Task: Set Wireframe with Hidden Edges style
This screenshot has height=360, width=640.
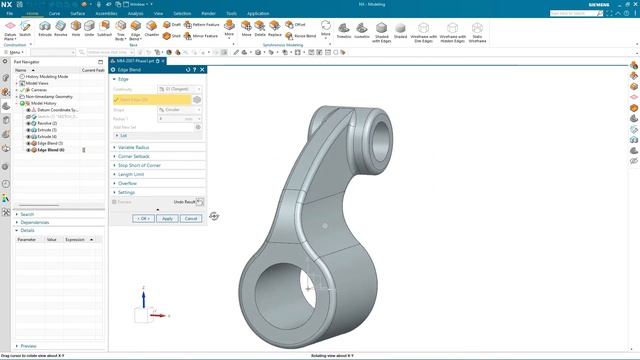Action: 452,32
